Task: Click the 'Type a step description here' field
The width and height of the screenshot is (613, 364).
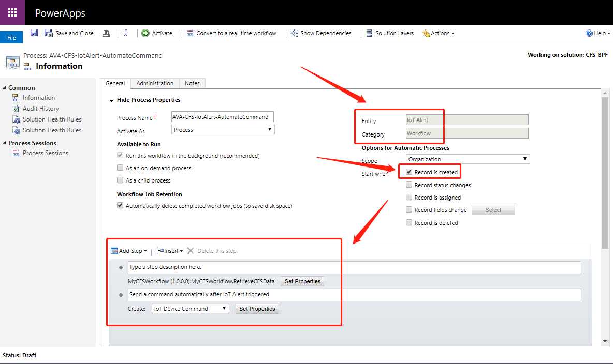Action: 355,267
